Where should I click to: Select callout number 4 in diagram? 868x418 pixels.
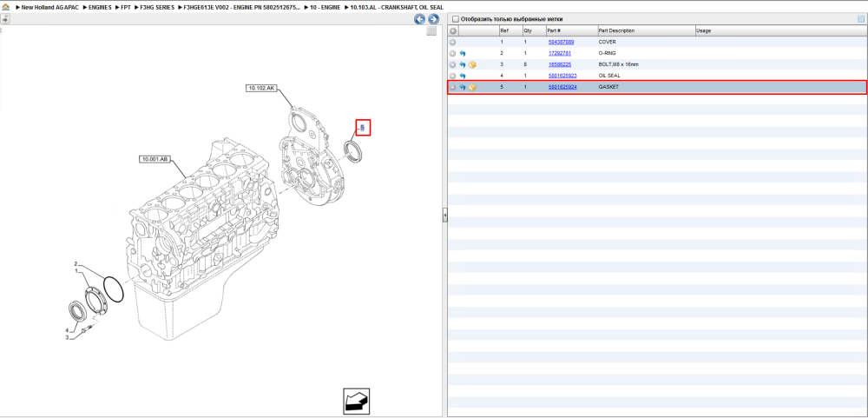coord(67,330)
